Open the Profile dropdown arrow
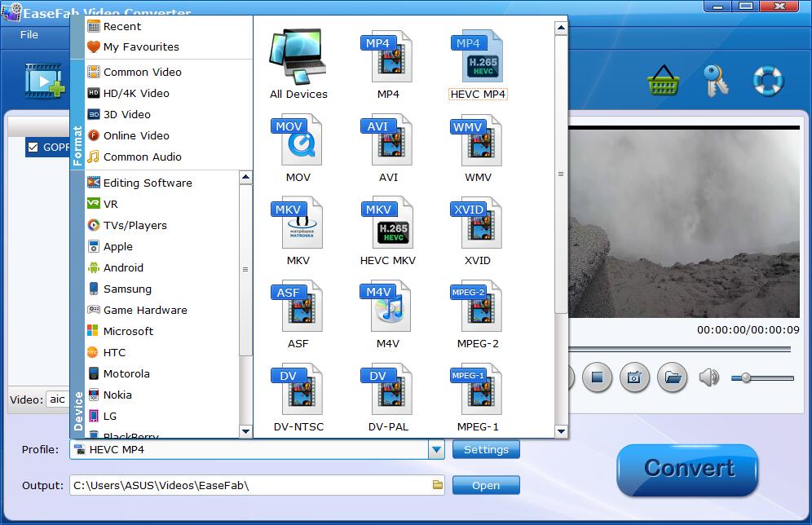 point(436,449)
